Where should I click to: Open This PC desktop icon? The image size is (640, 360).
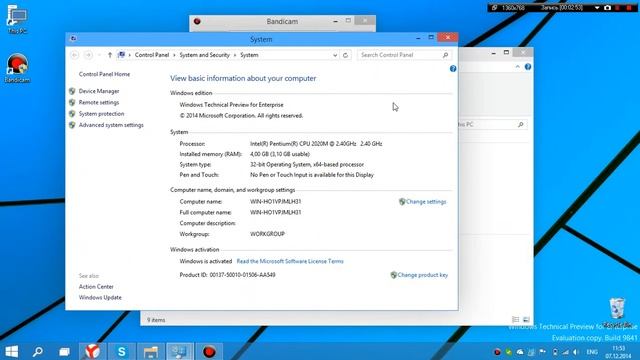(17, 19)
